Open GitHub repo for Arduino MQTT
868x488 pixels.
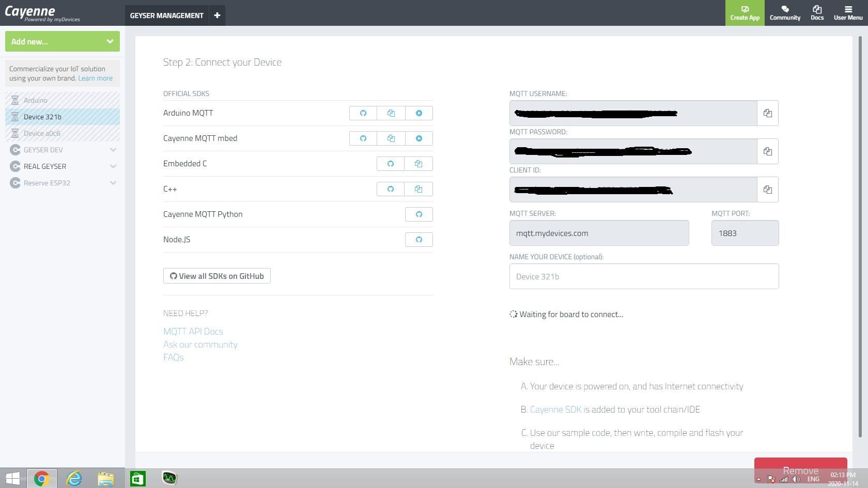coord(363,113)
